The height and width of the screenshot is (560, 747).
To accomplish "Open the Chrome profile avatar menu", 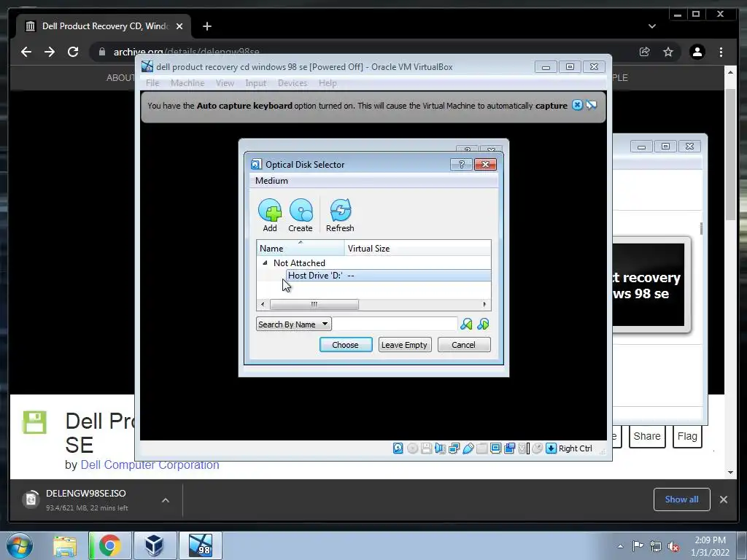I will [x=697, y=52].
